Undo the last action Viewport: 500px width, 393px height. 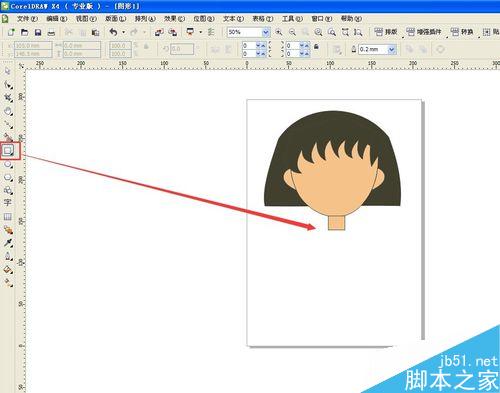[114, 32]
